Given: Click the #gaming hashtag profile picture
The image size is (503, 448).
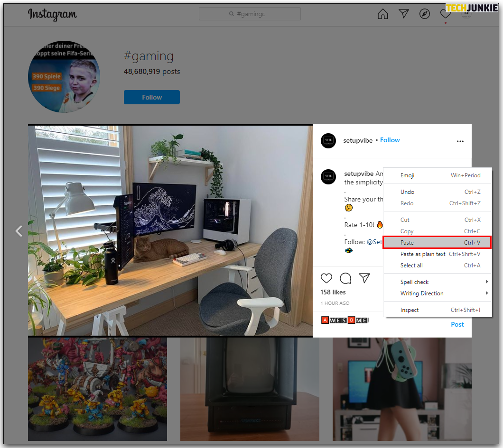Looking at the screenshot, I should (64, 77).
